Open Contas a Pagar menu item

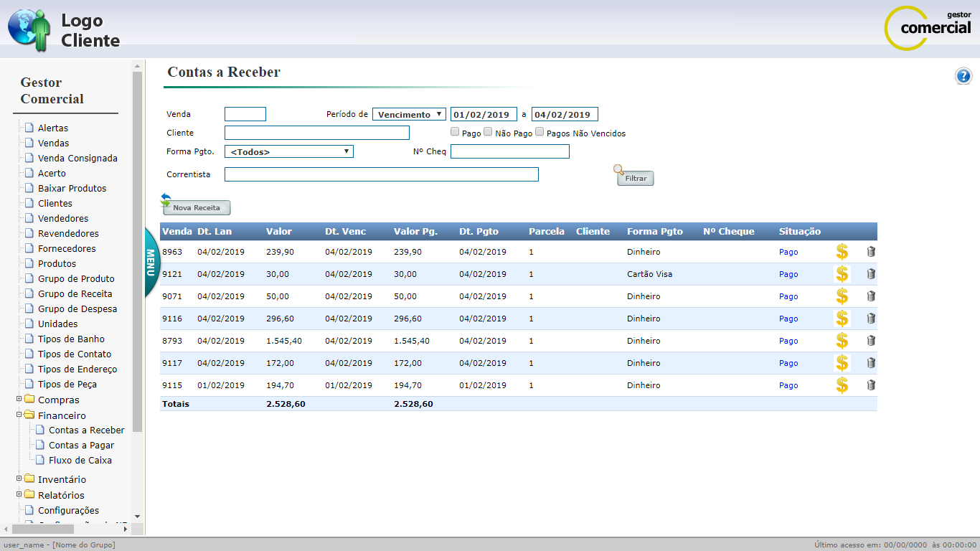pyautogui.click(x=82, y=445)
